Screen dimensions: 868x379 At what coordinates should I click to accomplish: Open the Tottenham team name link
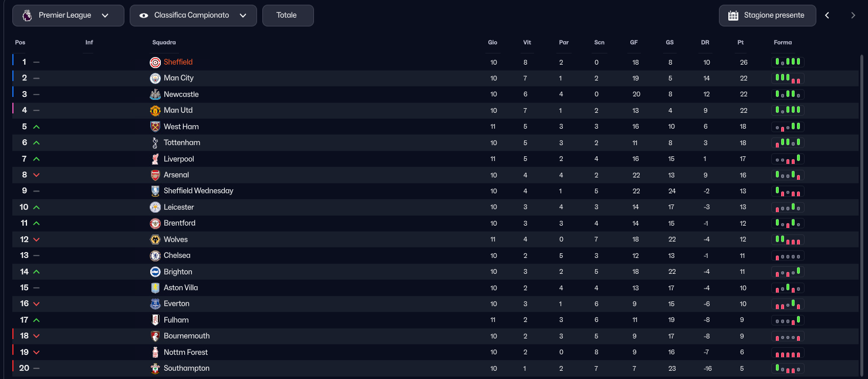182,143
